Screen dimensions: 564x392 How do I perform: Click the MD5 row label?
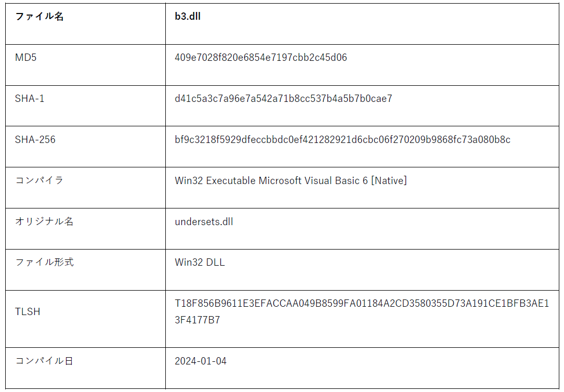[26, 58]
